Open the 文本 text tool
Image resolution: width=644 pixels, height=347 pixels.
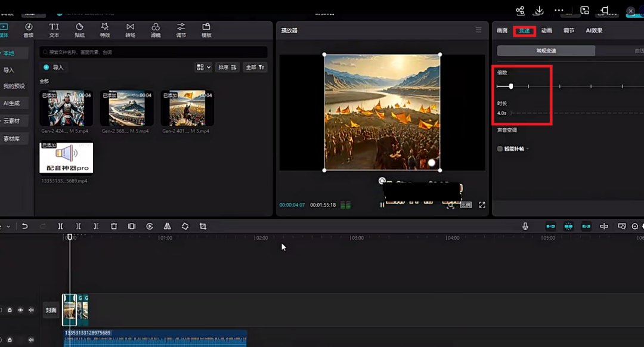click(54, 30)
